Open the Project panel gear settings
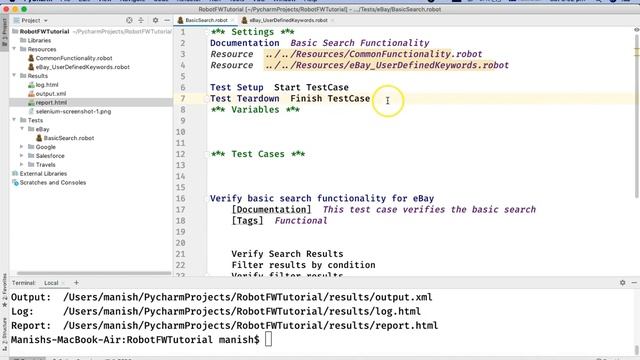 156,20
